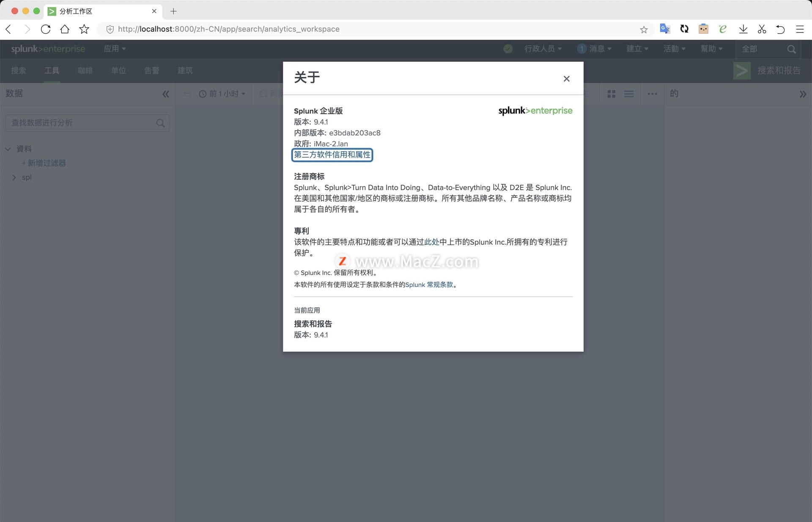
Task: Open browser downloads
Action: coord(743,29)
